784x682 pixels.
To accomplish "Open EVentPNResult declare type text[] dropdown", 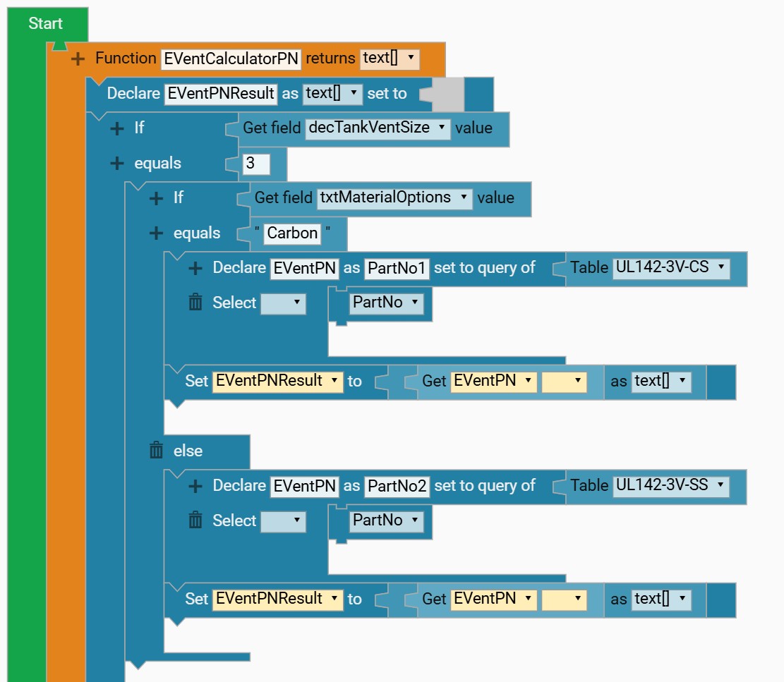I will click(x=332, y=93).
